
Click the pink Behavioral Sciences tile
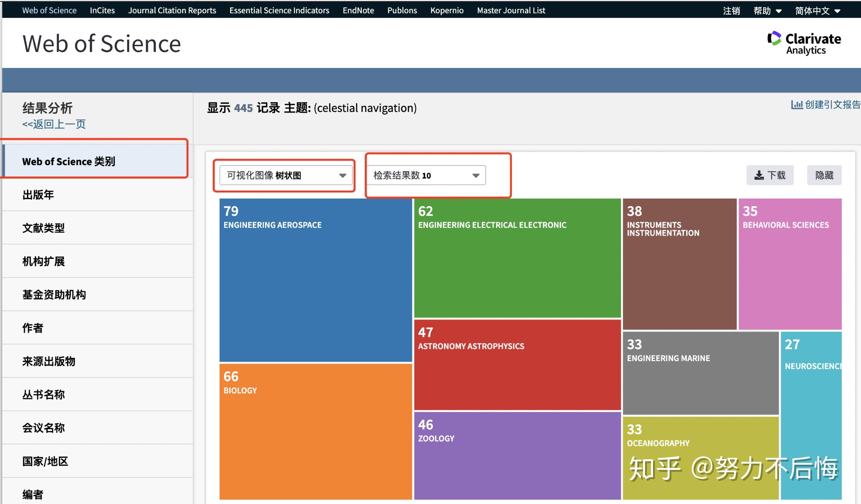(790, 264)
